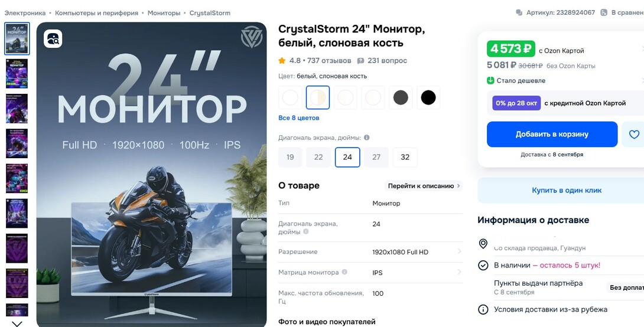
Task: Select the 27 inch screen diagonal option
Action: [x=376, y=157]
